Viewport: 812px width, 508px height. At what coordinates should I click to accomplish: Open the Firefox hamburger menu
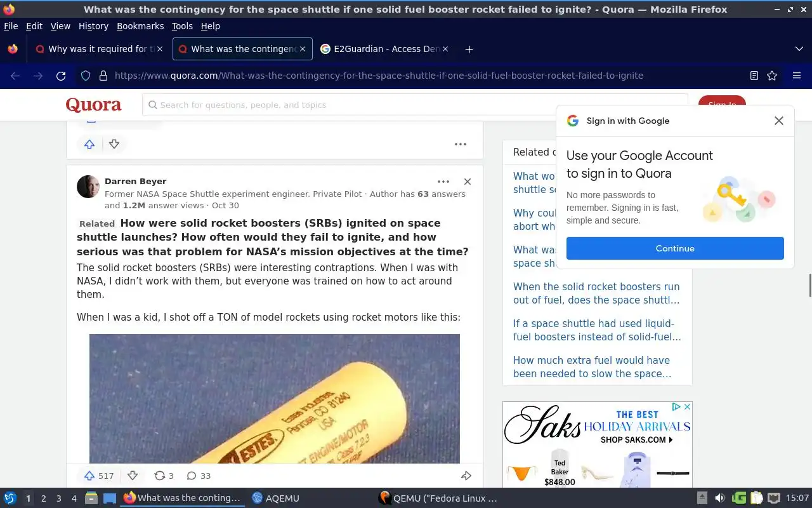797,76
